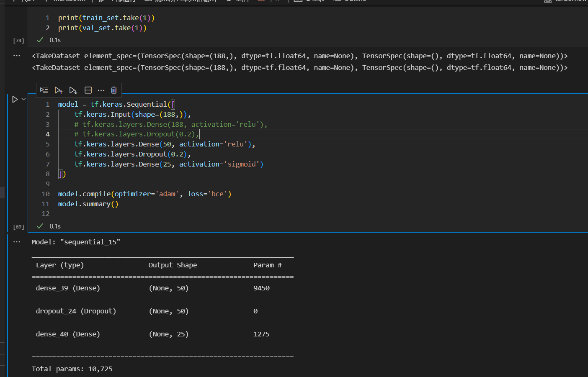
Task: Open more cell actions in the cell toolbar
Action: tap(101, 90)
